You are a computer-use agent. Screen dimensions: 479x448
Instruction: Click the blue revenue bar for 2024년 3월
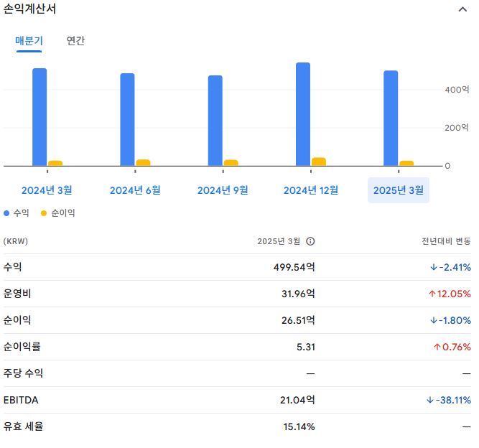coord(39,117)
